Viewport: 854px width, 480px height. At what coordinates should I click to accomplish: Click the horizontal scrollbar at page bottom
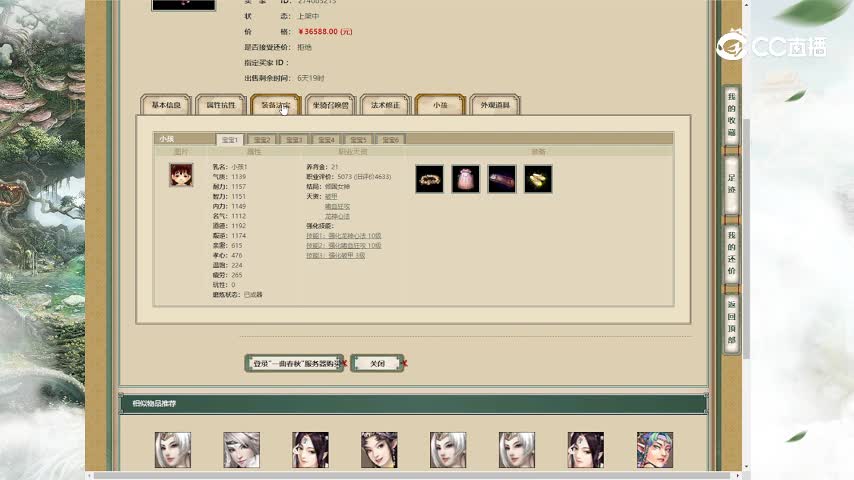(414, 476)
